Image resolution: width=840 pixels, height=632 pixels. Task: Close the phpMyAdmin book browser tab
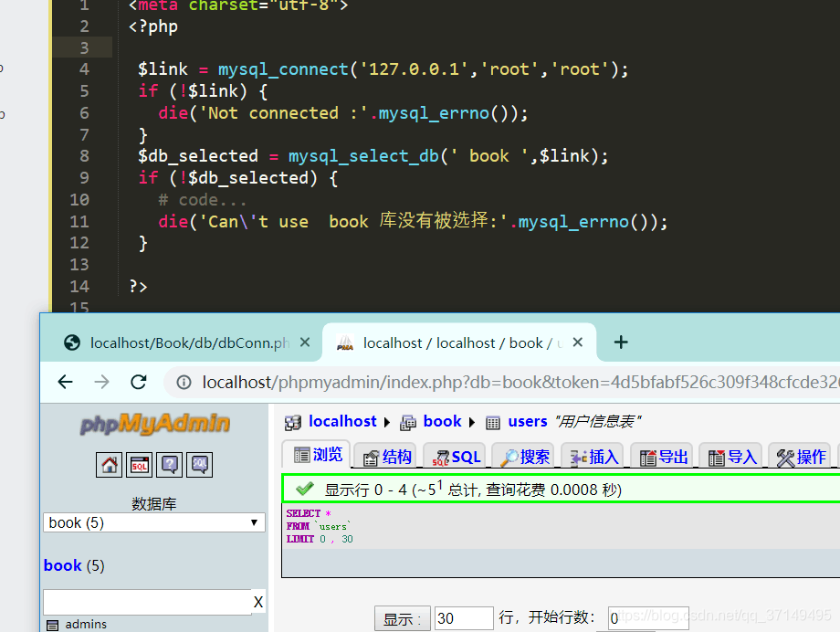click(577, 342)
